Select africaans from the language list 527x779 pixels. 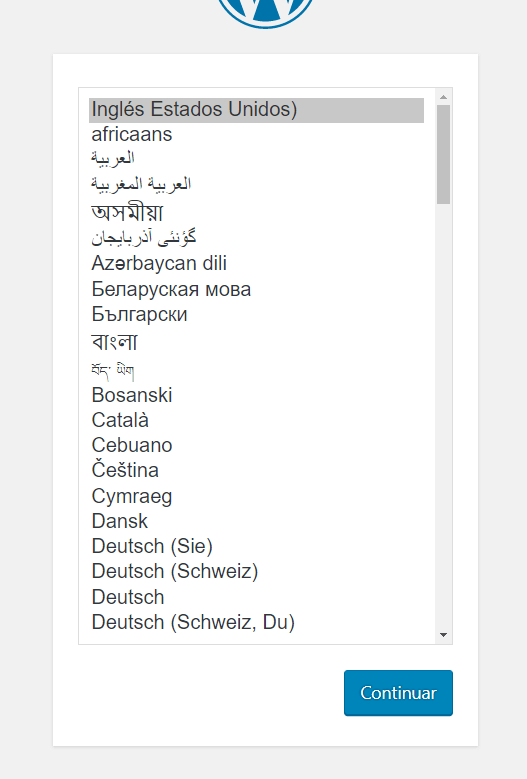pyautogui.click(x=256, y=135)
